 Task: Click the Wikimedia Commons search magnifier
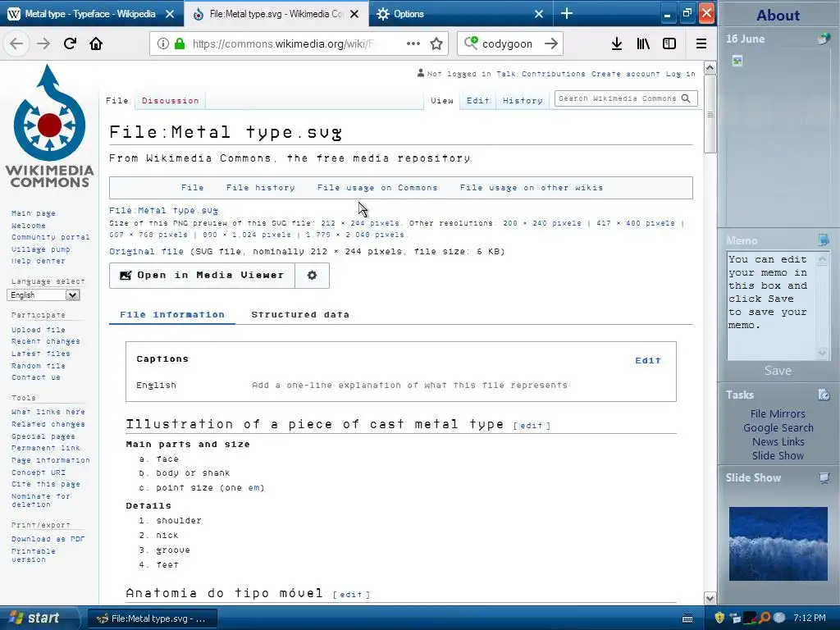[686, 98]
